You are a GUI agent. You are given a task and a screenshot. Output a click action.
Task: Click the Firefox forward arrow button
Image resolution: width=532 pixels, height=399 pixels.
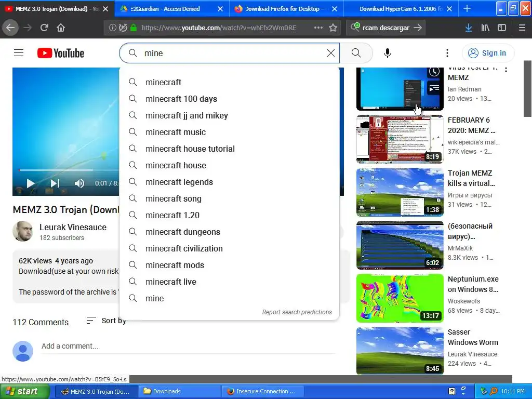(28, 28)
